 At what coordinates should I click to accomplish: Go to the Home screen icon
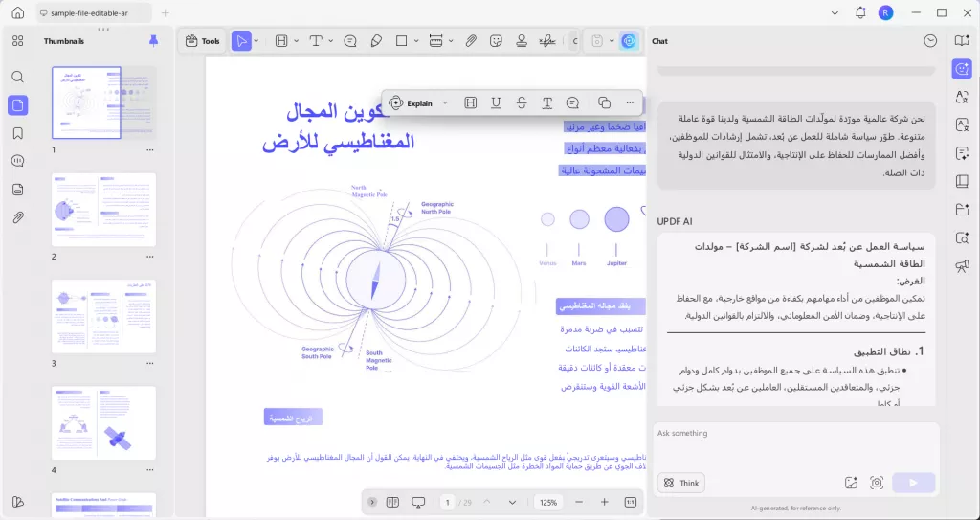pyautogui.click(x=18, y=12)
